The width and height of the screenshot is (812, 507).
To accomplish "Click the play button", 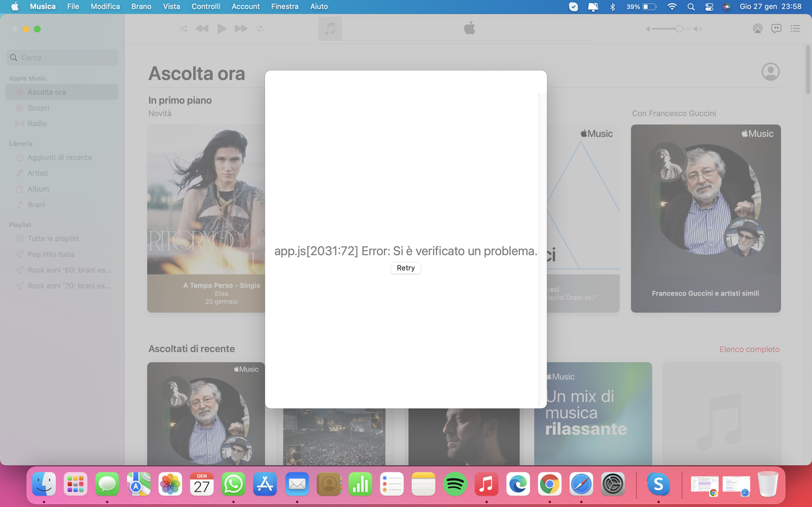I will pos(221,29).
